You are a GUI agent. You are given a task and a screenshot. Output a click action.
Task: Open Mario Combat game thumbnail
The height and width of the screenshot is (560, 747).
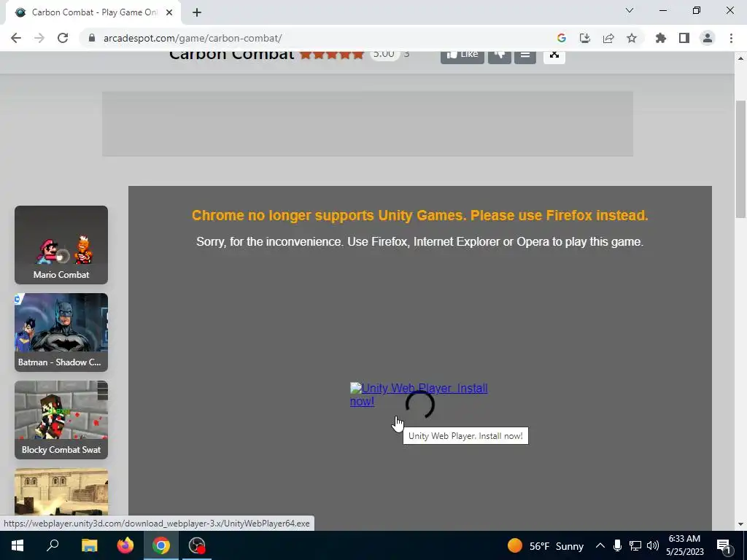pyautogui.click(x=61, y=245)
